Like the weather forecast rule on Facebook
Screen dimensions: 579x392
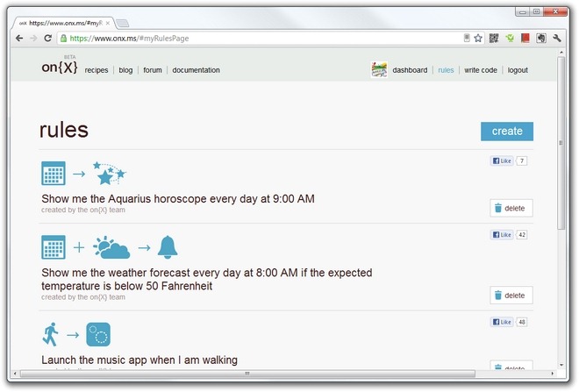coord(502,235)
